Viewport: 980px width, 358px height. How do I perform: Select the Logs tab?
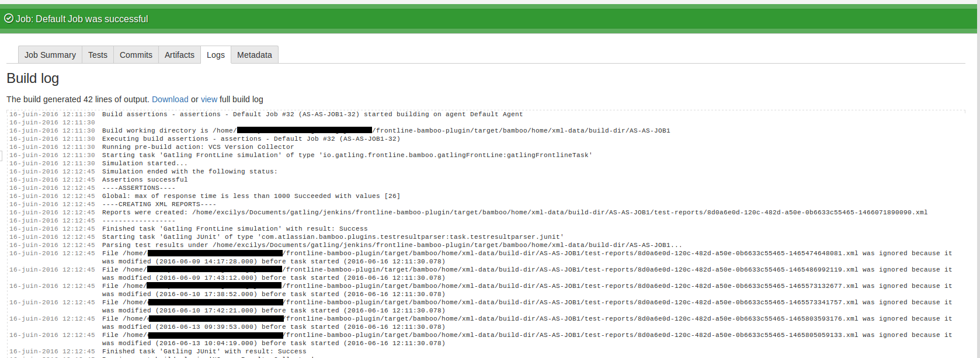216,55
